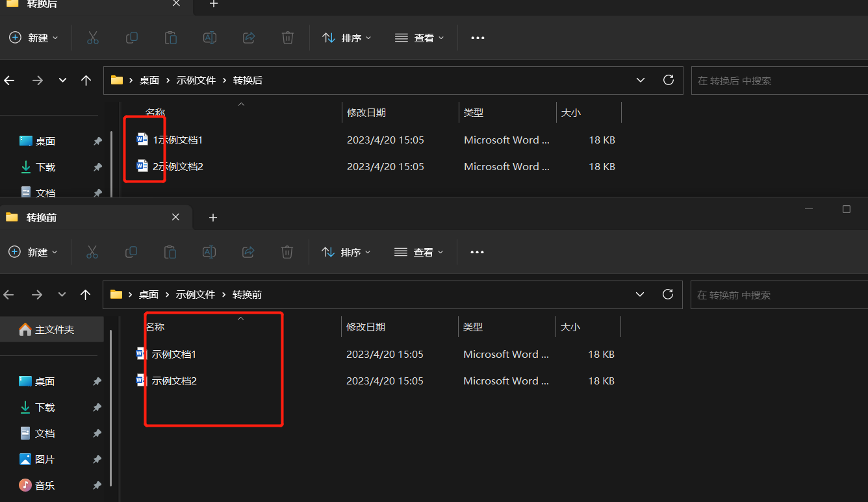Viewport: 868px width, 502px height.
Task: Click the Rename icon in 转换前 window toolbar
Action: pyautogui.click(x=209, y=252)
